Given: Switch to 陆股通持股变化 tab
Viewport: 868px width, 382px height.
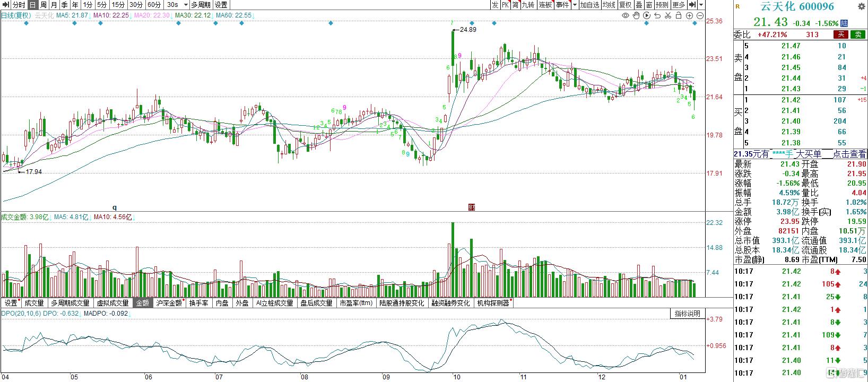Looking at the screenshot, I should click(402, 303).
